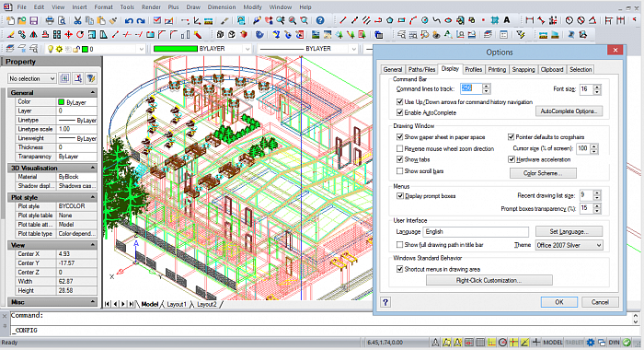This screenshot has width=644, height=350.
Task: Collapse the 3D Visualisation section
Action: [93, 168]
